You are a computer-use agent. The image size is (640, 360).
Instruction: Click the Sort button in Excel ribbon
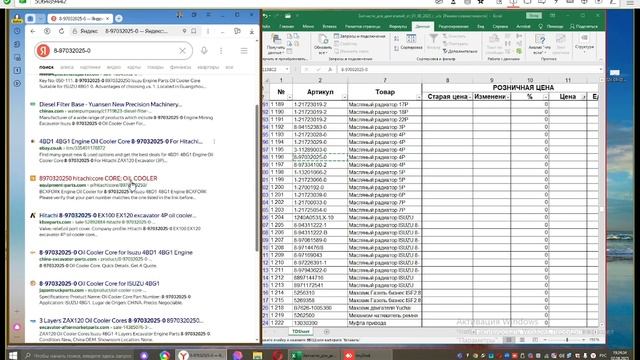point(411,42)
